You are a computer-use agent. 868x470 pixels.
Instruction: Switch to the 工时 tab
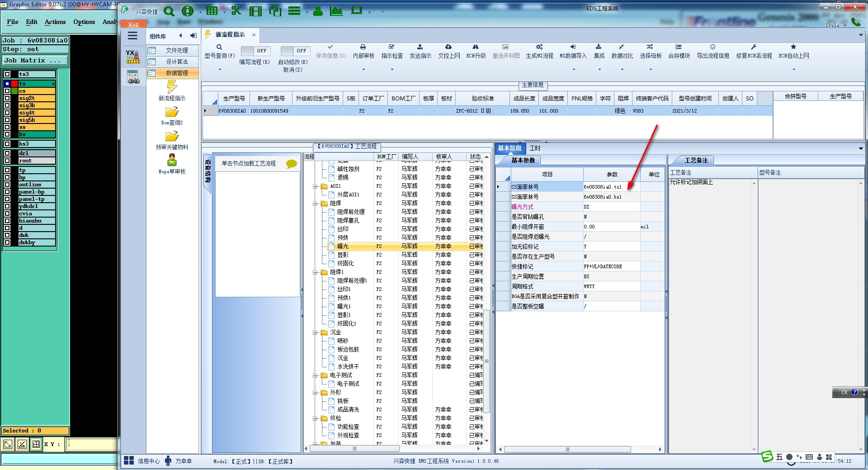click(535, 148)
